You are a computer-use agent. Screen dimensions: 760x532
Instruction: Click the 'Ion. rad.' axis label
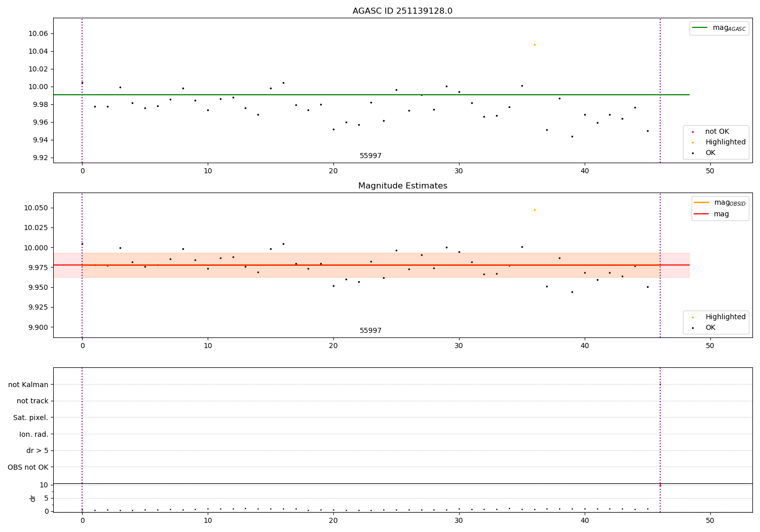pos(34,434)
